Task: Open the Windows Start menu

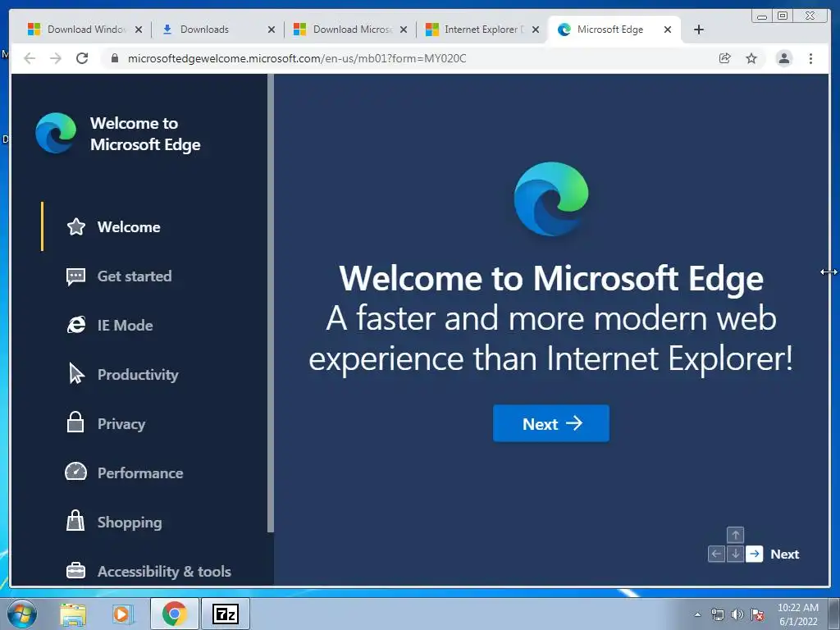Action: point(22,614)
